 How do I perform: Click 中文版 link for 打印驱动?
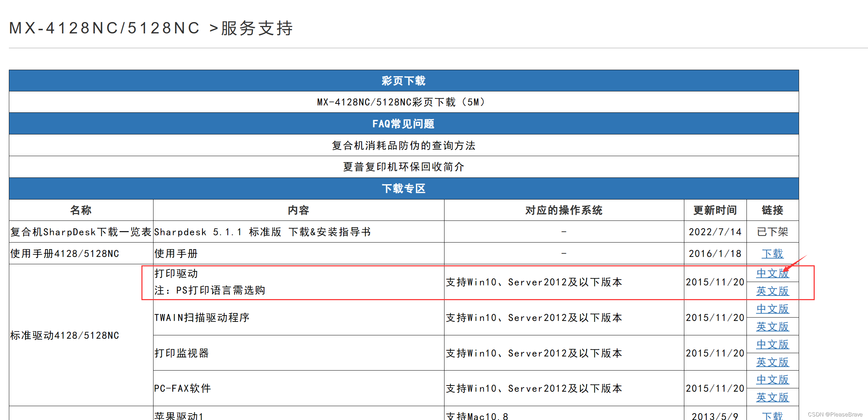[x=772, y=273]
